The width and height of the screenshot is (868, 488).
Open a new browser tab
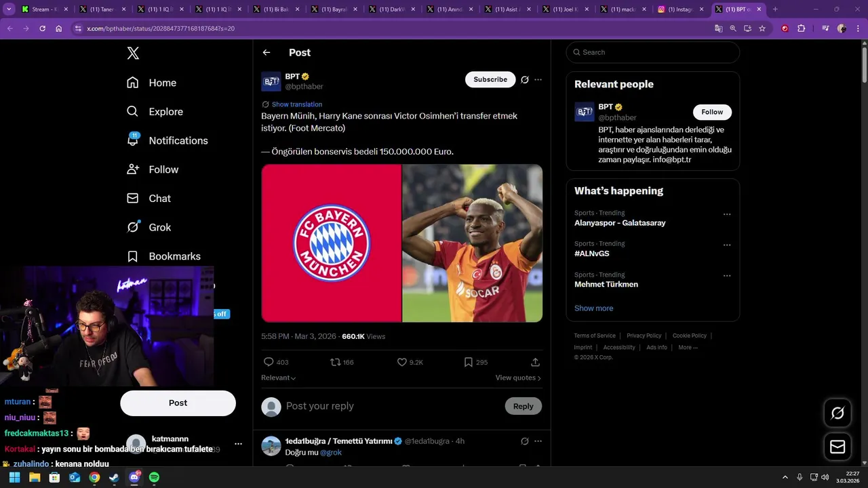click(x=775, y=9)
